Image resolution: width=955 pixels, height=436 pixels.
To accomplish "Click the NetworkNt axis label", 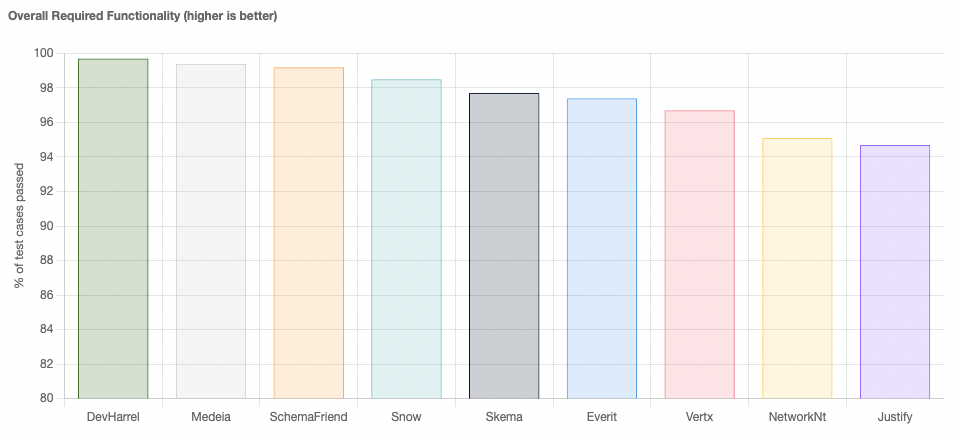I will point(797,417).
